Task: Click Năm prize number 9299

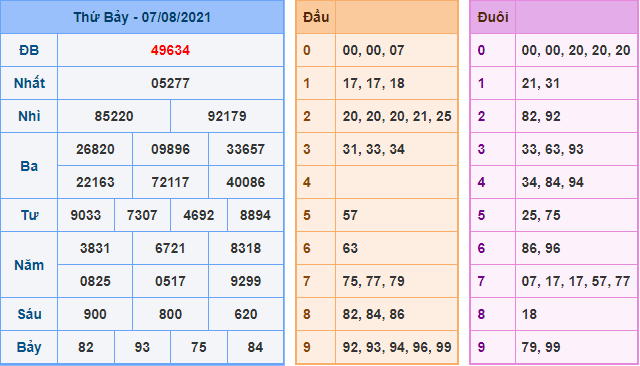Action: [x=246, y=282]
